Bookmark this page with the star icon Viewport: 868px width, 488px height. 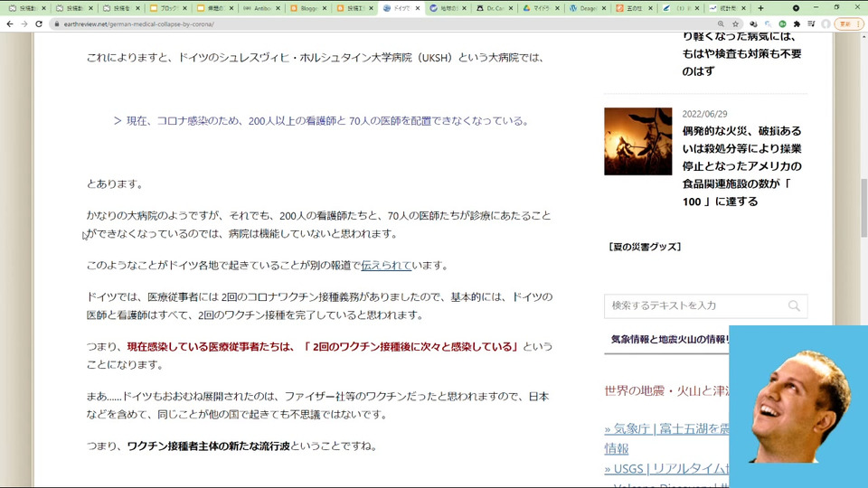pos(735,23)
